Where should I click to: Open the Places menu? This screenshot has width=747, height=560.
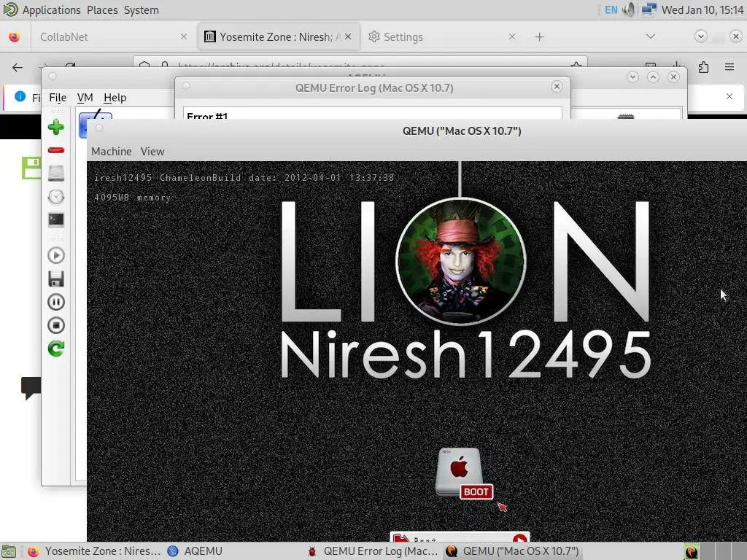[x=102, y=10]
